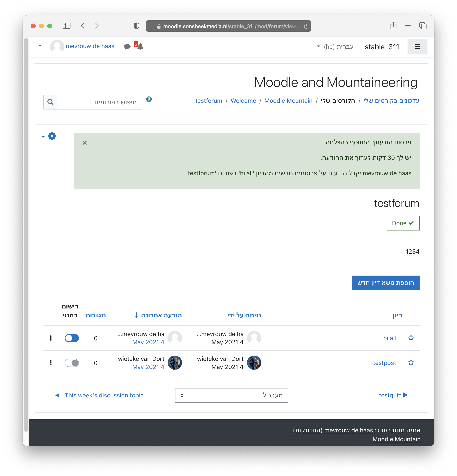Open messaging speech bubble
The height and width of the screenshot is (476, 457).
click(127, 46)
